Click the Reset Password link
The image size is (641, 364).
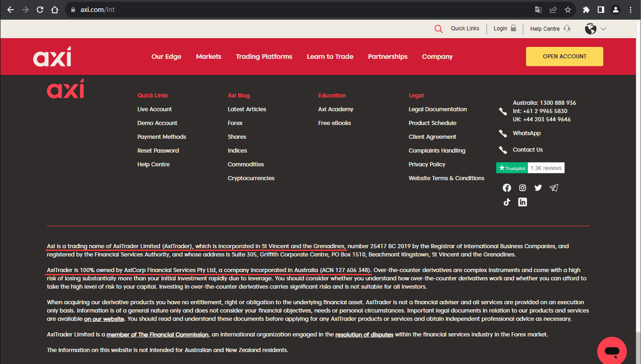coord(158,151)
